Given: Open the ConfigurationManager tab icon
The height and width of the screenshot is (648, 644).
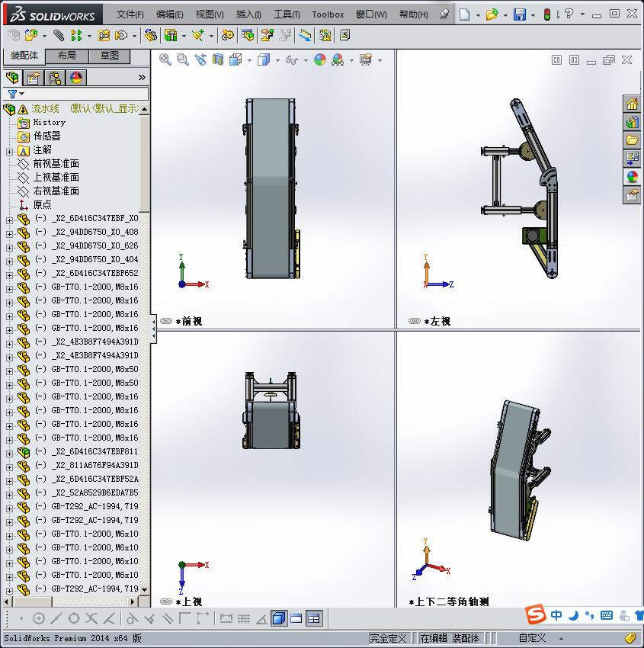Looking at the screenshot, I should (x=55, y=77).
